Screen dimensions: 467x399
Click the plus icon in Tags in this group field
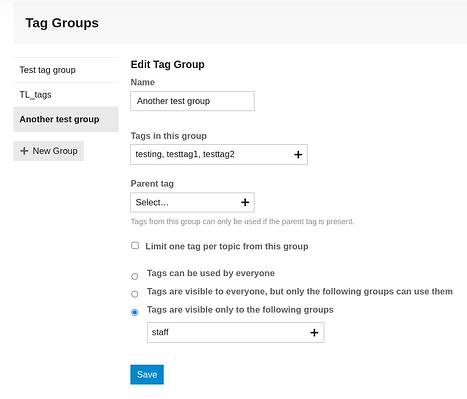pos(298,154)
